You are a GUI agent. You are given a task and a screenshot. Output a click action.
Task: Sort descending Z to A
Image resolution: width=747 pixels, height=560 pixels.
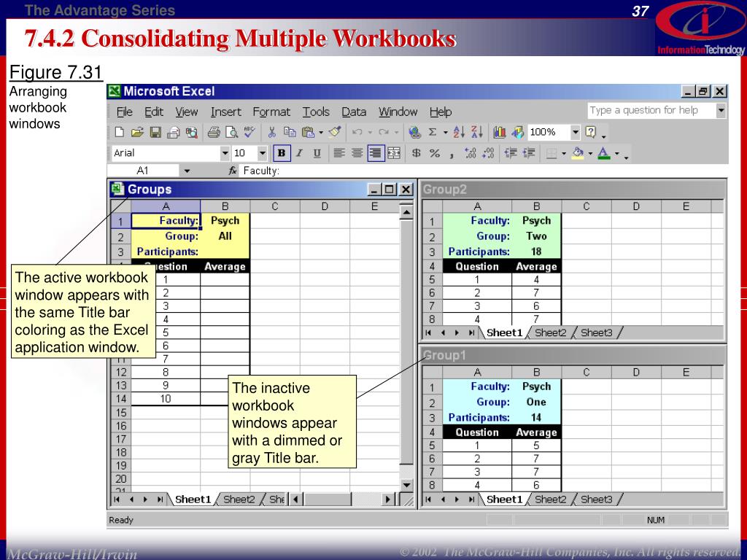point(477,133)
